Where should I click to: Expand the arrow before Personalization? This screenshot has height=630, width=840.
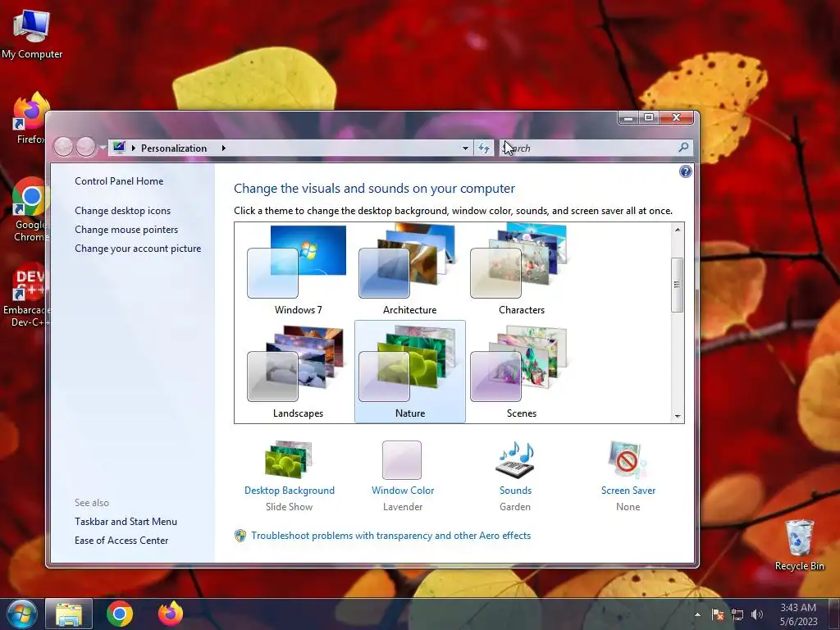pyautogui.click(x=134, y=148)
